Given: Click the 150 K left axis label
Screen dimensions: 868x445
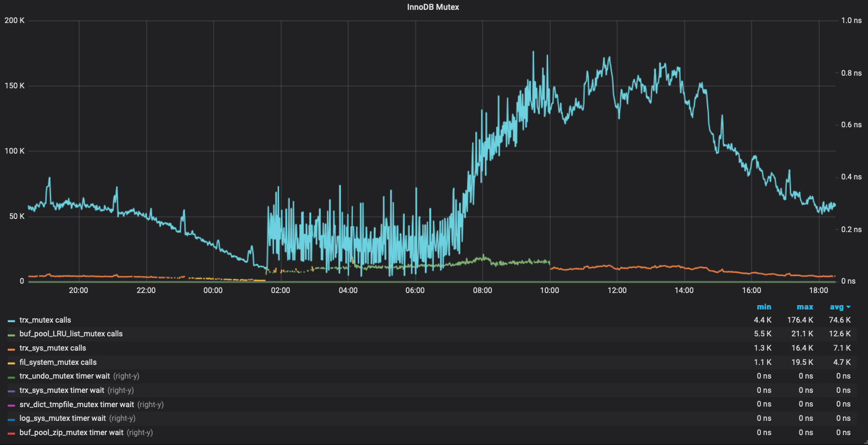Looking at the screenshot, I should point(14,86).
